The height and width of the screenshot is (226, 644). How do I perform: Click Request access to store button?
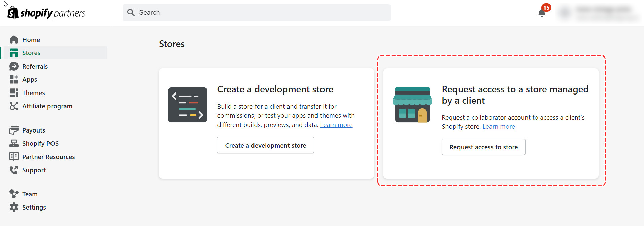(483, 147)
